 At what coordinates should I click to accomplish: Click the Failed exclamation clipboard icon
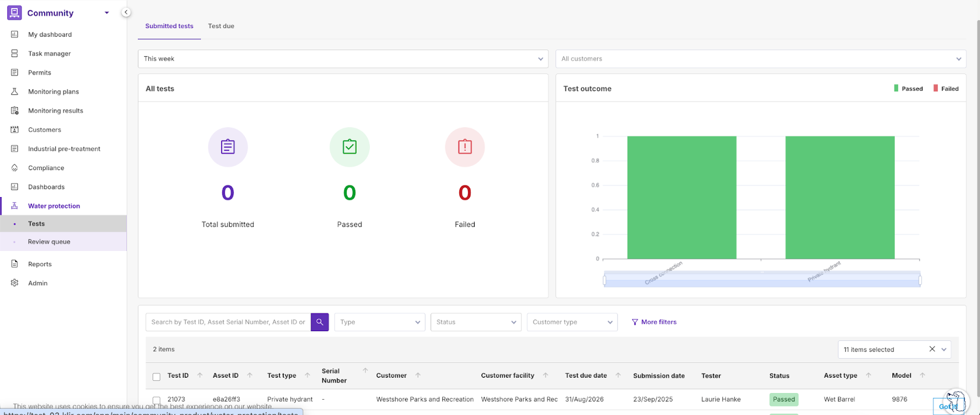(465, 147)
